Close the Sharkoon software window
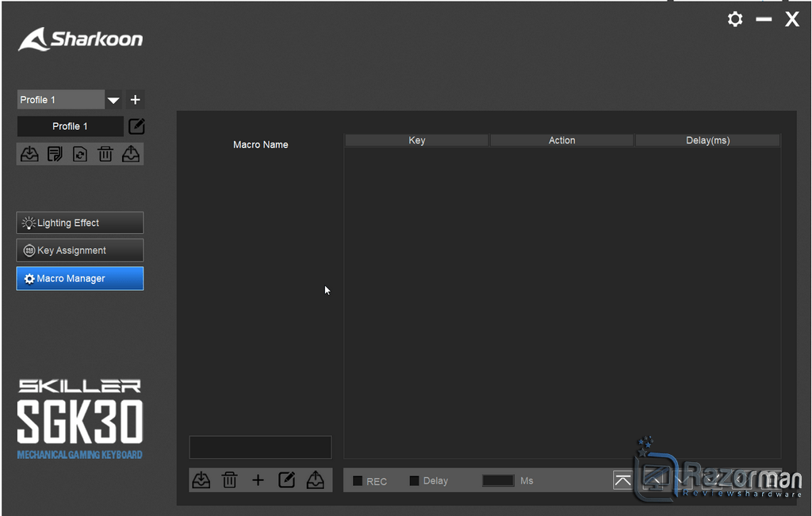812x516 pixels. coord(792,20)
